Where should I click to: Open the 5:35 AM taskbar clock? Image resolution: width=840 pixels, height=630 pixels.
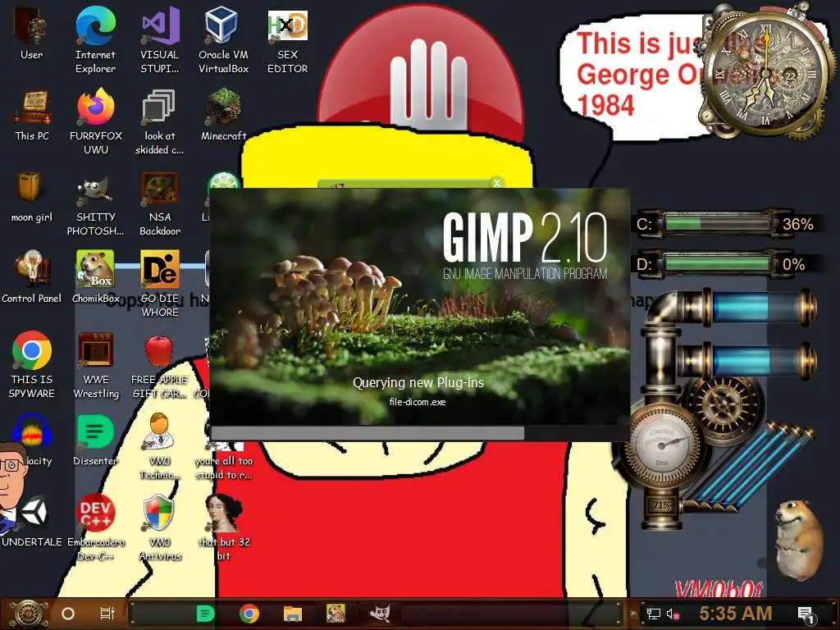pyautogui.click(x=736, y=614)
